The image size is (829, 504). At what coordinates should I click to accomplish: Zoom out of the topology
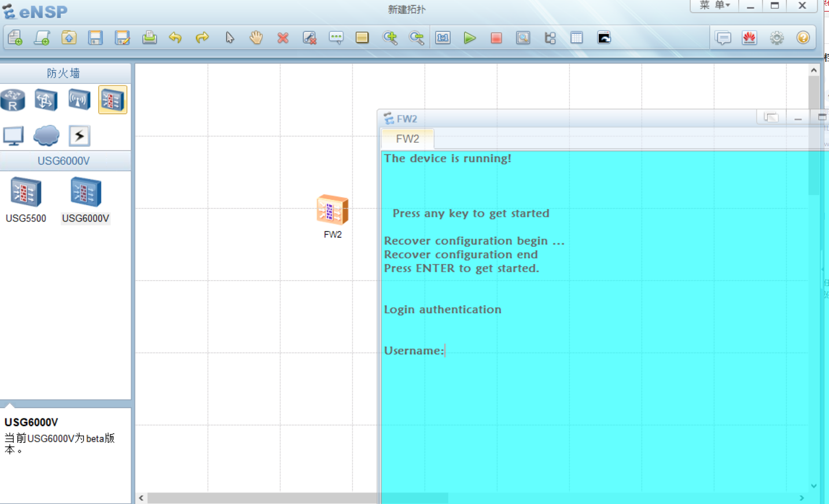pyautogui.click(x=417, y=38)
